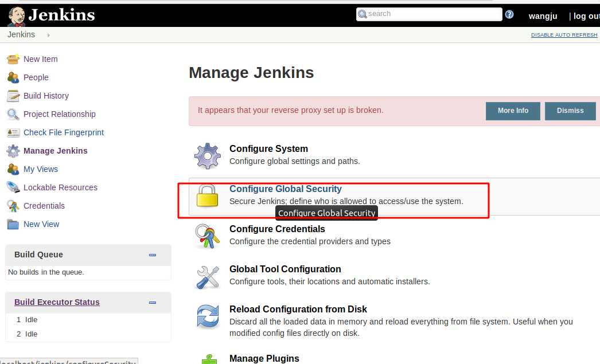600x364 pixels.
Task: Click the 'Manage Jenkins' page heading
Action: click(x=251, y=73)
